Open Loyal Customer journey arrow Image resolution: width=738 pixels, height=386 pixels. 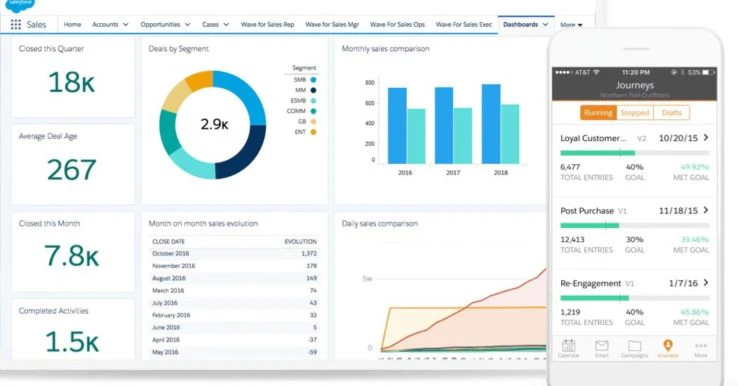(706, 137)
